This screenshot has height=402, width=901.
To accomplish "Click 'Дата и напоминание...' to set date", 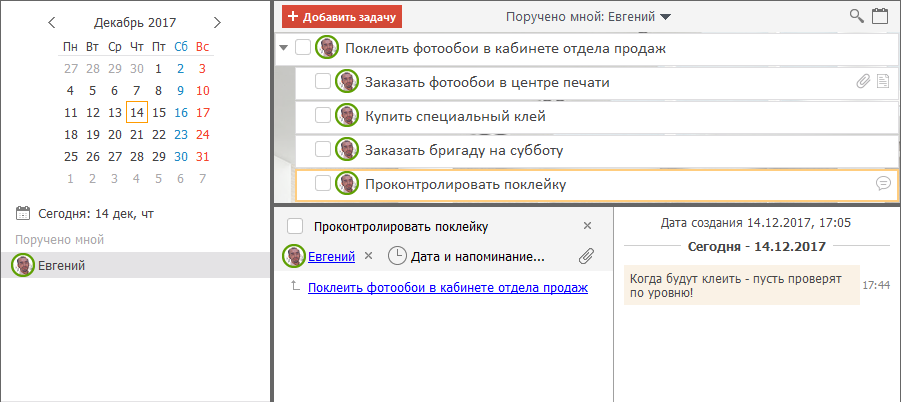I will tap(477, 256).
